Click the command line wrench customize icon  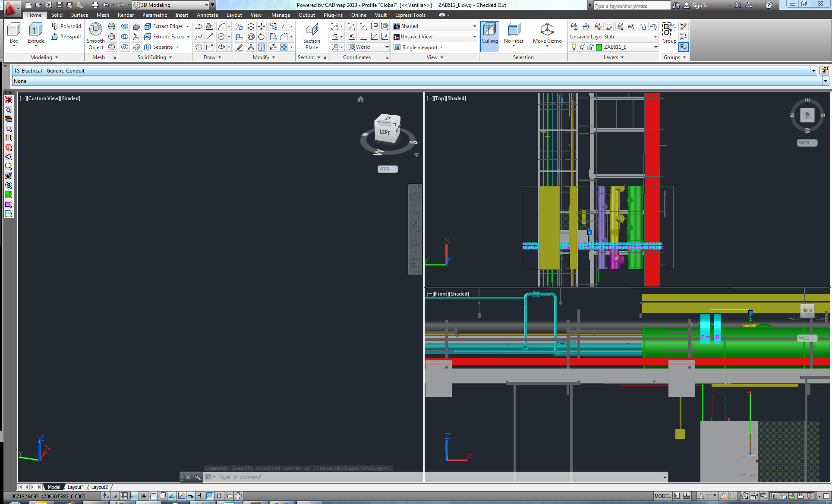[x=198, y=477]
